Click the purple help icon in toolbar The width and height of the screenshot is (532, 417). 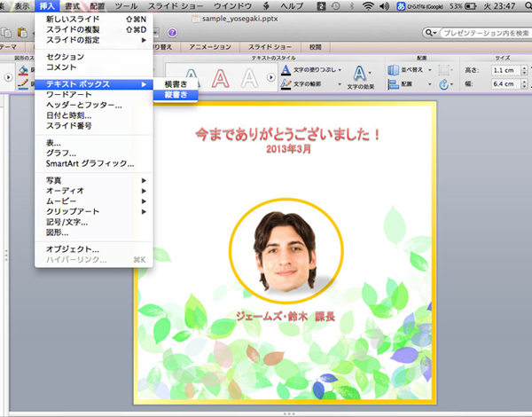[x=173, y=33]
